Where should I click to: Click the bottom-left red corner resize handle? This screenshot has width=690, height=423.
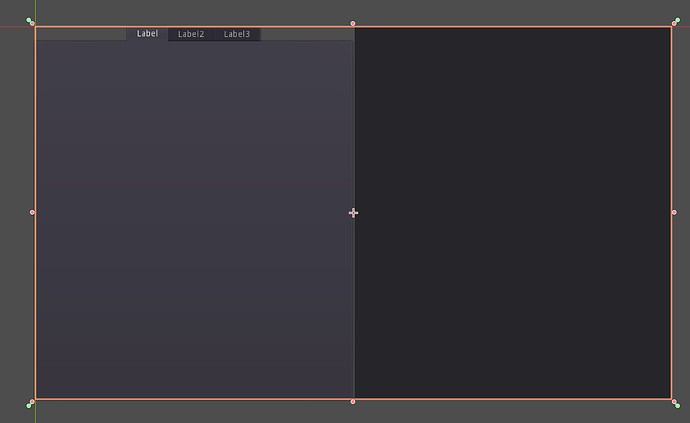32,401
